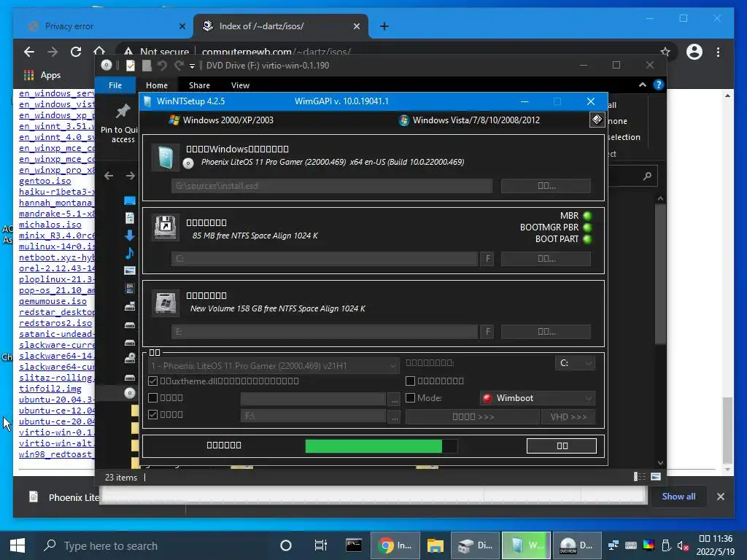This screenshot has width=747, height=560.
Task: Open Explorer help question mark
Action: pos(659,85)
